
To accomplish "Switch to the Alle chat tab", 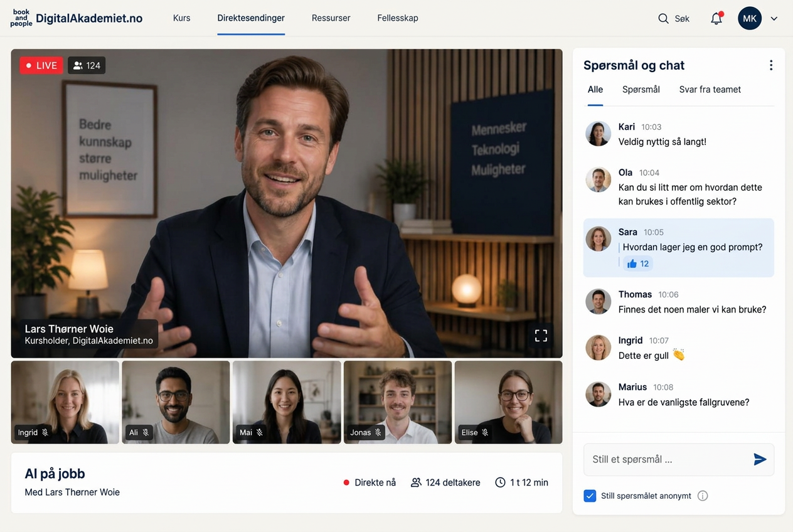I will tap(595, 90).
